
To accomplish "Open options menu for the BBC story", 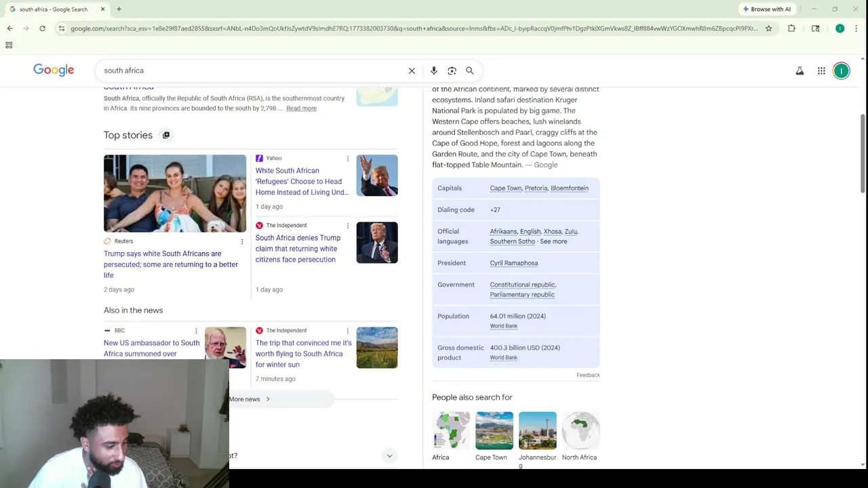I will tap(196, 331).
